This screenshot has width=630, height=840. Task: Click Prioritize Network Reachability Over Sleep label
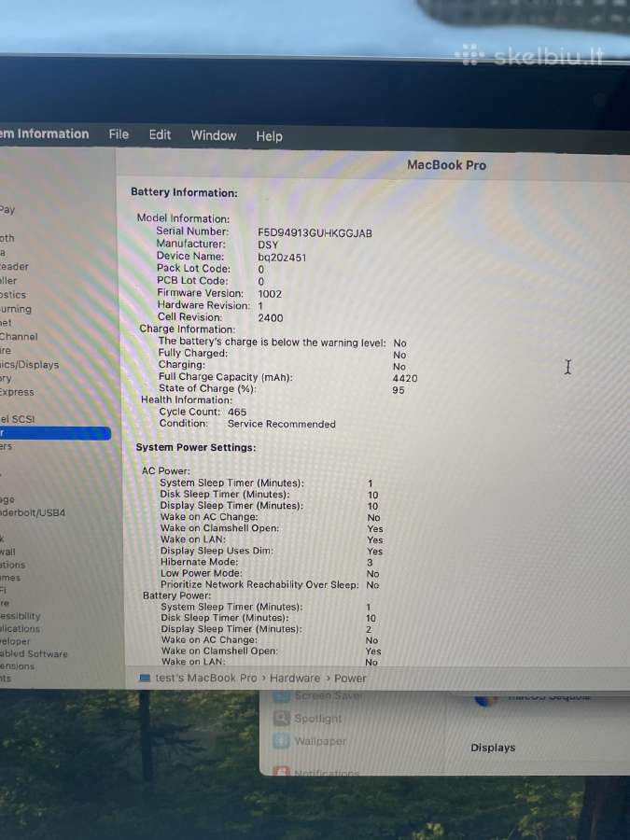tap(259, 584)
